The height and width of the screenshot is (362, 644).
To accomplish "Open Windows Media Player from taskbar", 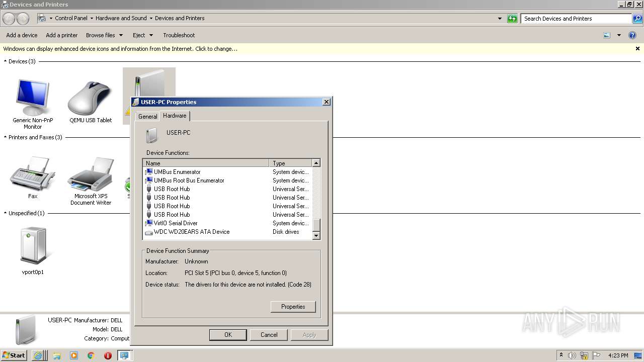I will click(x=74, y=355).
